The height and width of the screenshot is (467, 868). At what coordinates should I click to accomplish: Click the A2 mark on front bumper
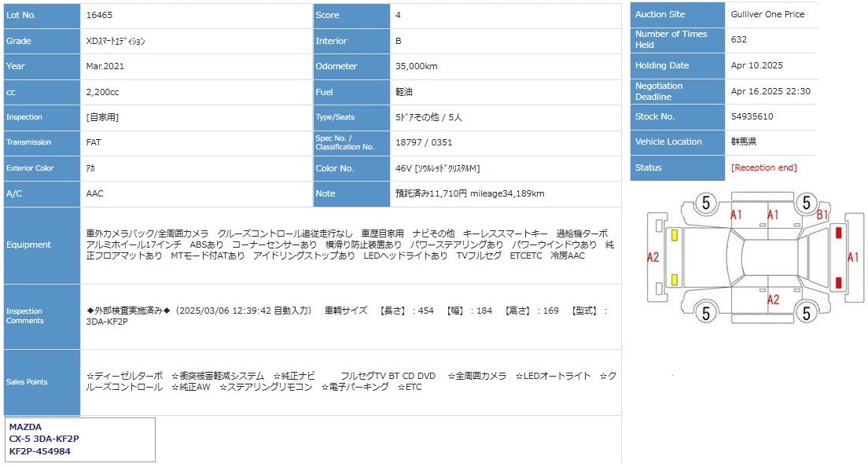(x=653, y=257)
